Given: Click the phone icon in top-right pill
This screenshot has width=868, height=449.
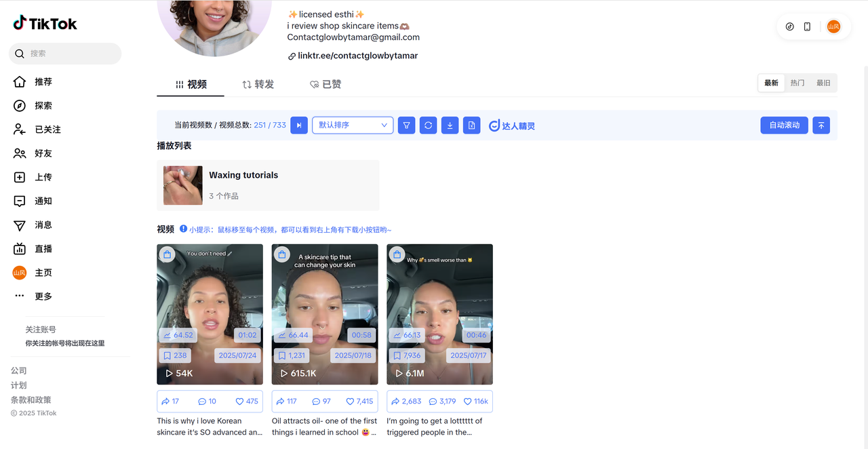Looking at the screenshot, I should click(x=807, y=27).
